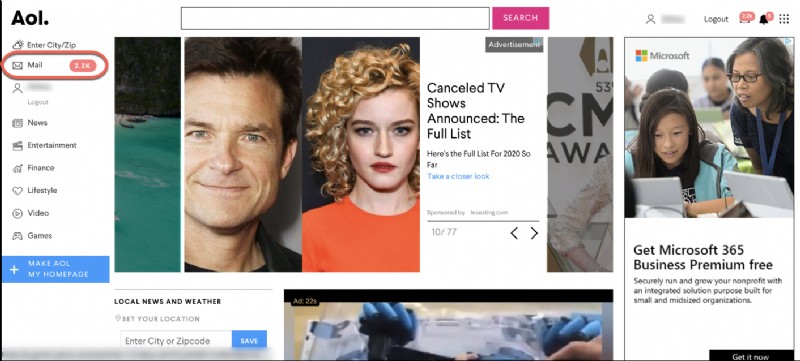Go to previous slide with left arrow
Screen dimensions: 800x361
[514, 234]
